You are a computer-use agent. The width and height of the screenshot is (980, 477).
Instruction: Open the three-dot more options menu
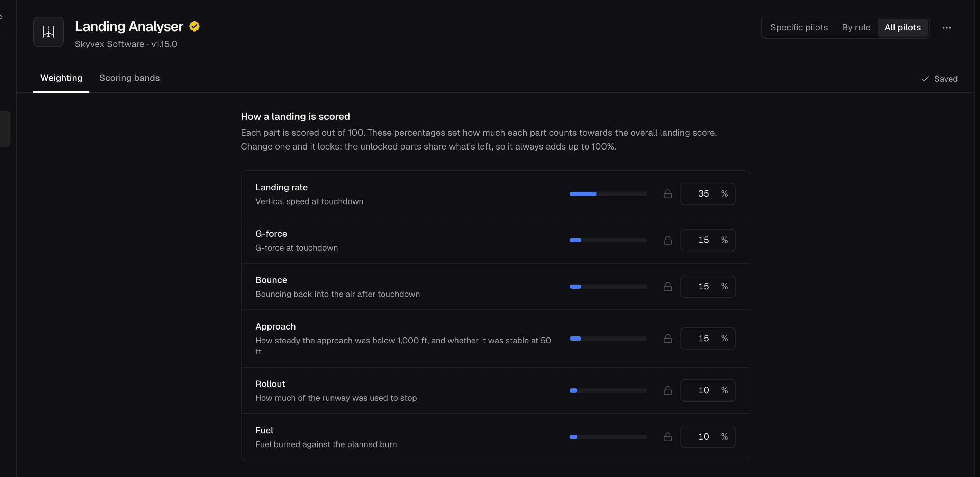tap(946, 27)
